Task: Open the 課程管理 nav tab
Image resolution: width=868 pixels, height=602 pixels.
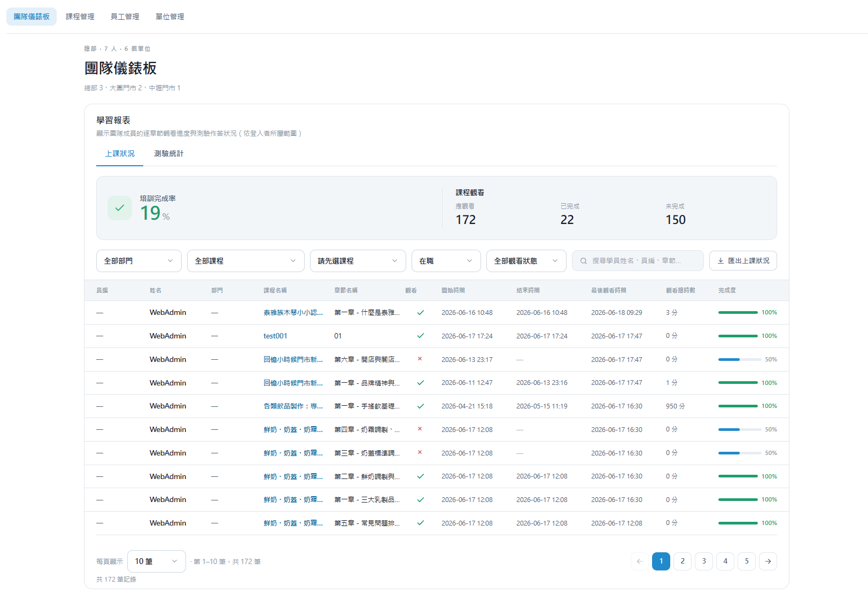Action: pyautogui.click(x=80, y=17)
